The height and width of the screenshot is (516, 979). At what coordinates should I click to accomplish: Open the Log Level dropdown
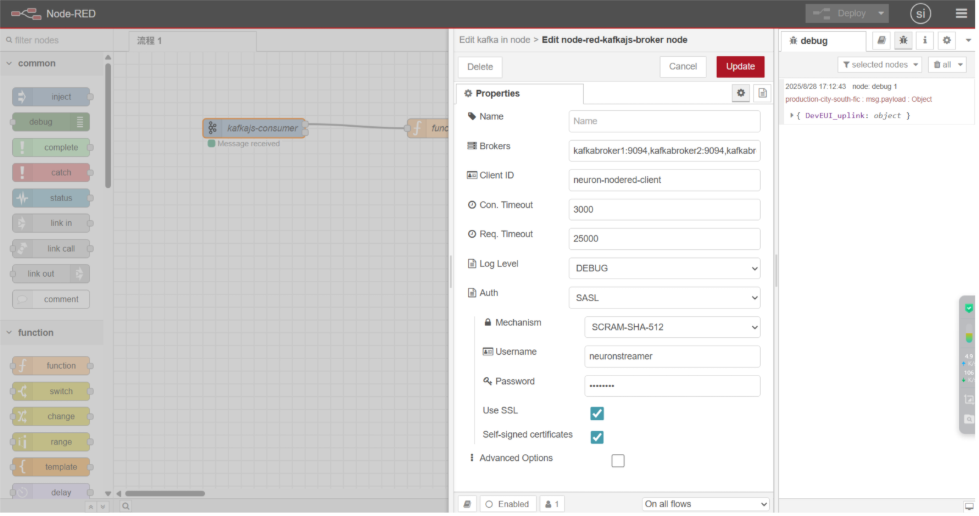664,268
